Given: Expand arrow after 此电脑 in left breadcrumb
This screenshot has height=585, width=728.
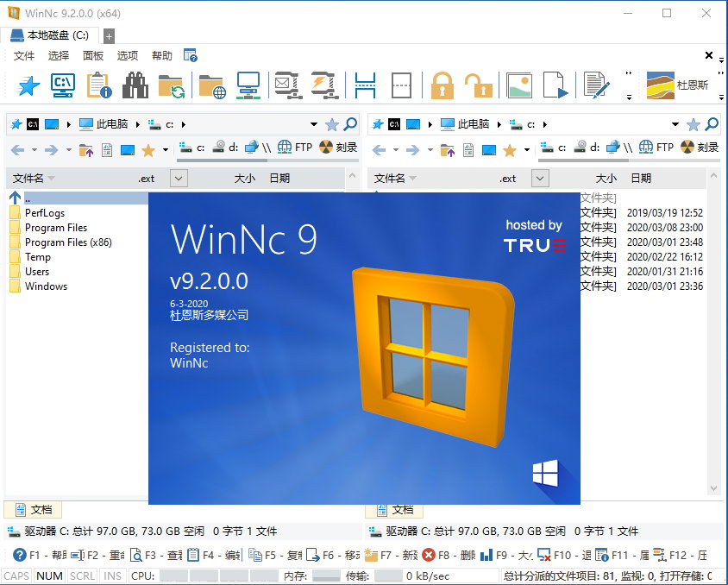Looking at the screenshot, I should (138, 124).
